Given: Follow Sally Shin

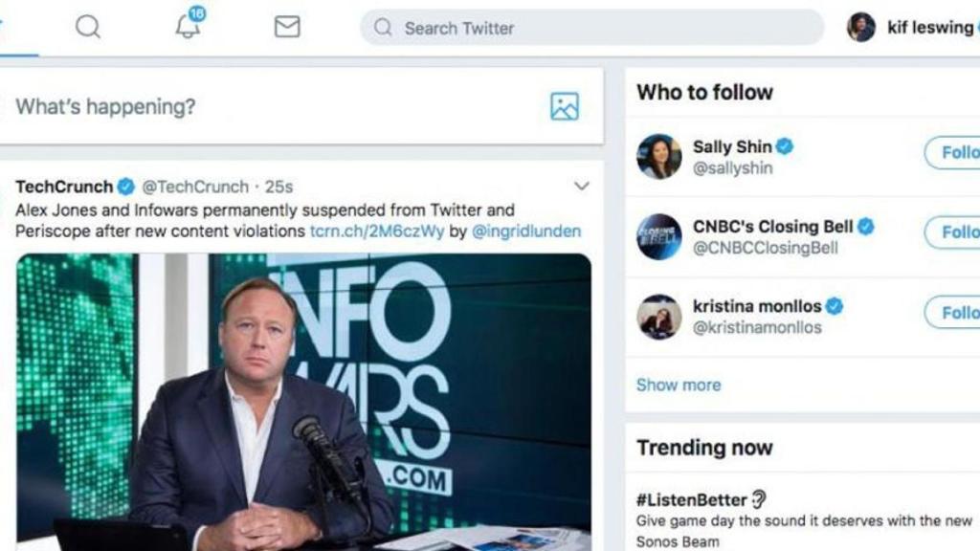Looking at the screenshot, I should 962,153.
